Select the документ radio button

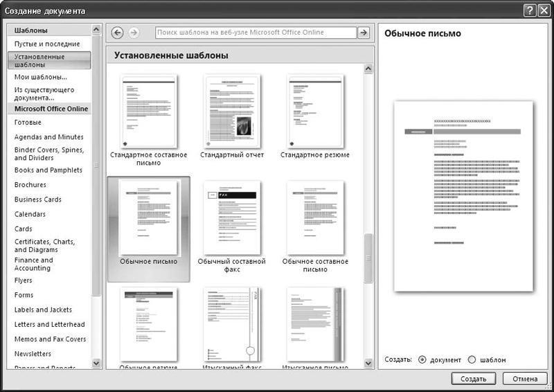point(422,359)
